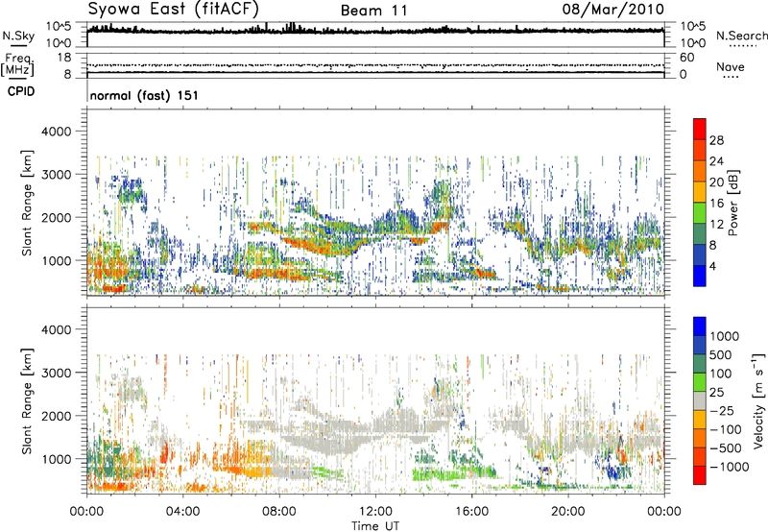This screenshot has height=532, width=768.
Task: Click the "28" tick on the power color bar
Action: (716, 140)
